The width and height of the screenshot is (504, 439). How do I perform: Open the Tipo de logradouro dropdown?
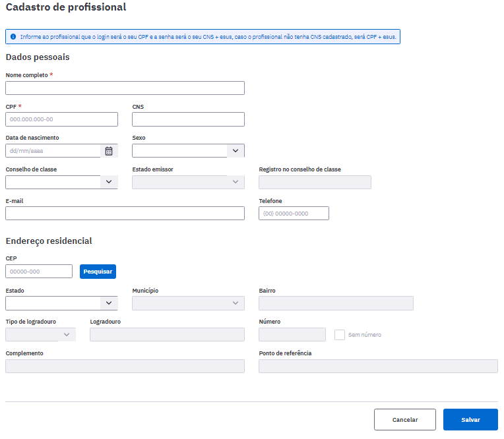40,335
